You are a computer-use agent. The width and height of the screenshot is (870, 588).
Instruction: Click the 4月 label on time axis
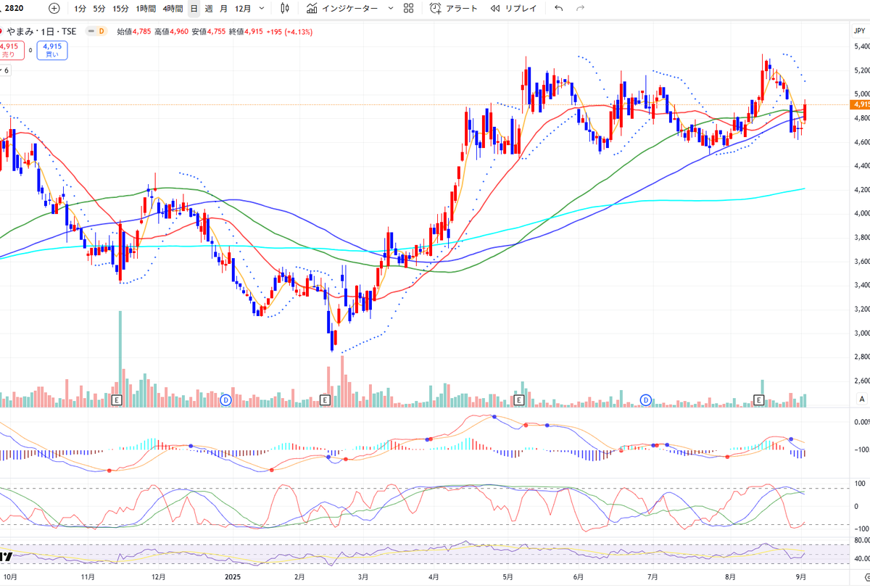[433, 577]
